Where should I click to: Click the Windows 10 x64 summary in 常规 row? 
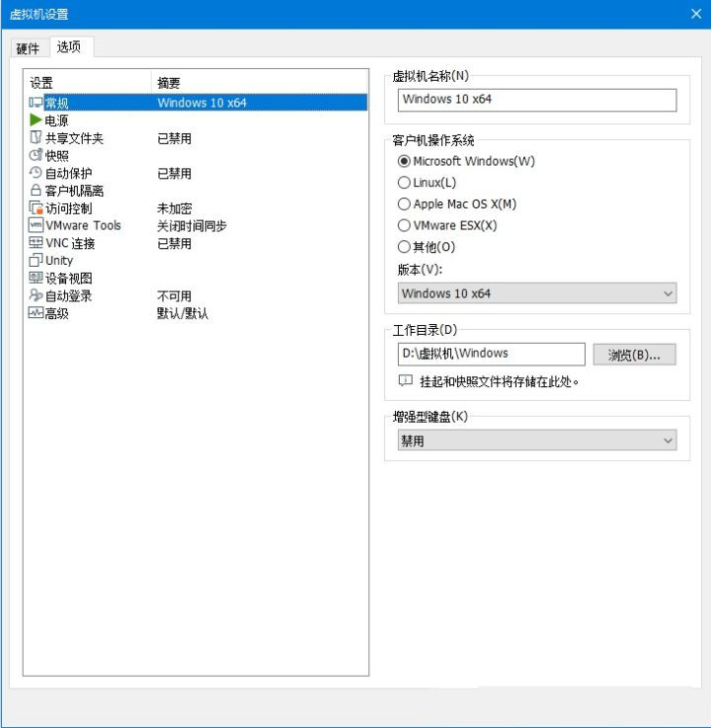[x=201, y=103]
